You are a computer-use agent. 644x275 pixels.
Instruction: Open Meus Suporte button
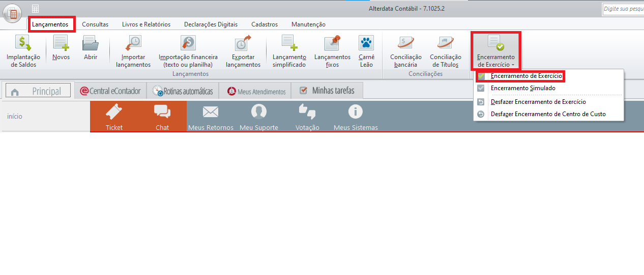pos(259,116)
